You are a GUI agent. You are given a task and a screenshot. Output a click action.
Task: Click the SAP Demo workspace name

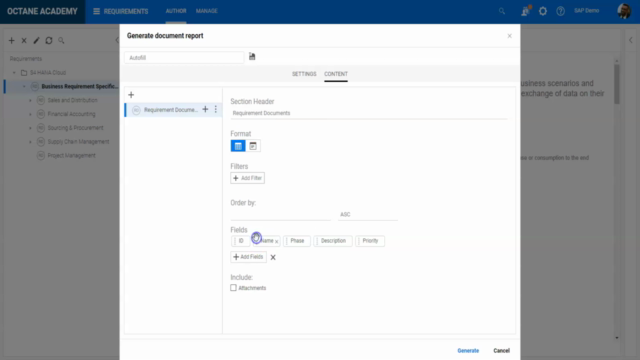(587, 11)
